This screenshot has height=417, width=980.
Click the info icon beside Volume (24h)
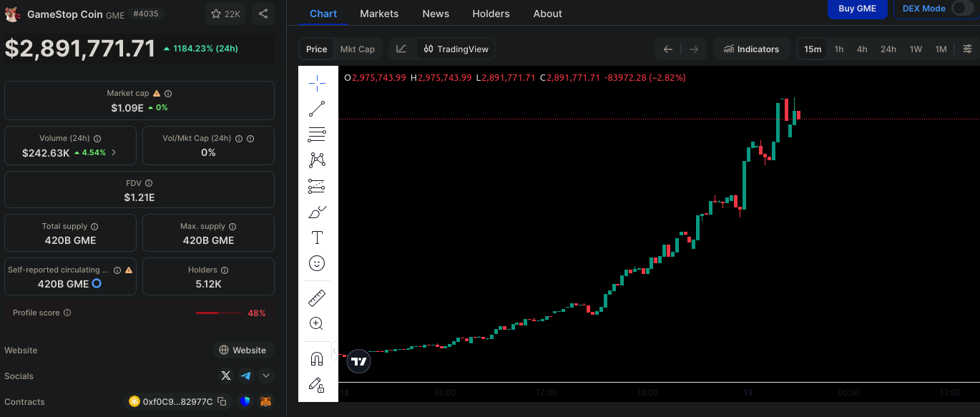click(97, 138)
